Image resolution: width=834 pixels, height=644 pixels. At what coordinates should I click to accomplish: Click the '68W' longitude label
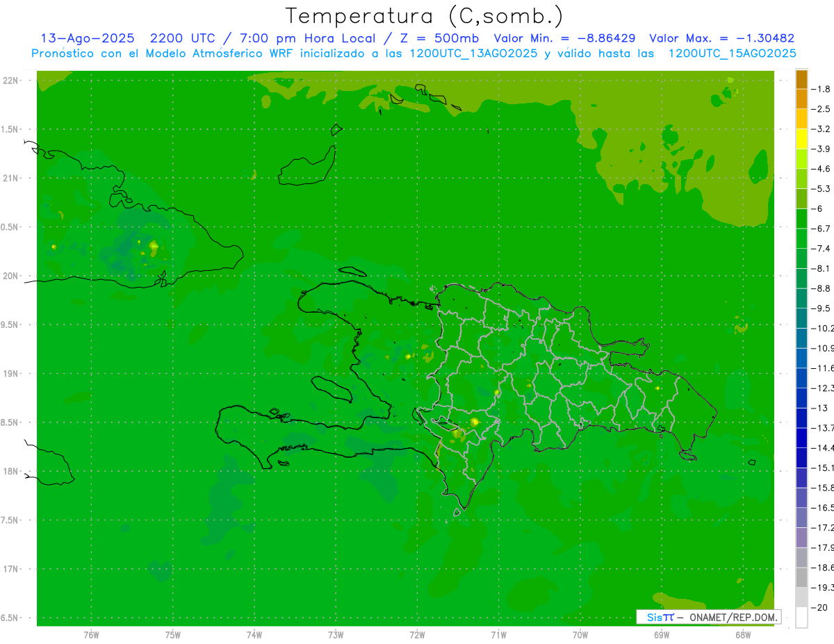pos(743,635)
